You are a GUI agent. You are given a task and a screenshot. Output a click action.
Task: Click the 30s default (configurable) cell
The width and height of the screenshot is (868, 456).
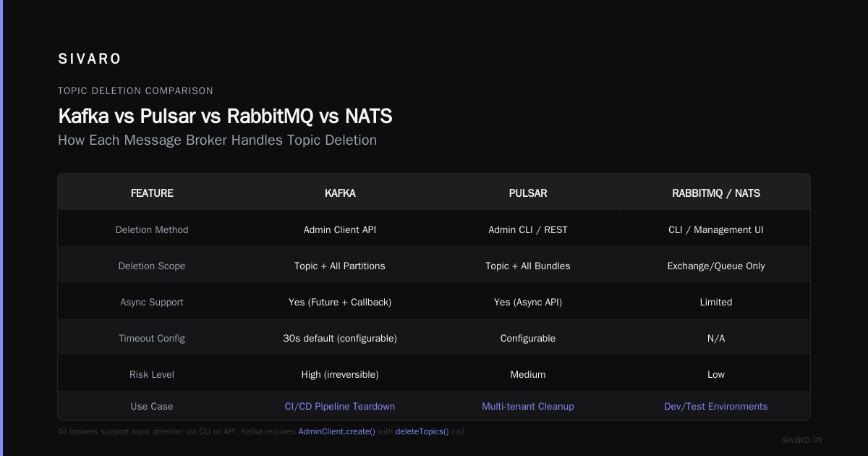(340, 338)
